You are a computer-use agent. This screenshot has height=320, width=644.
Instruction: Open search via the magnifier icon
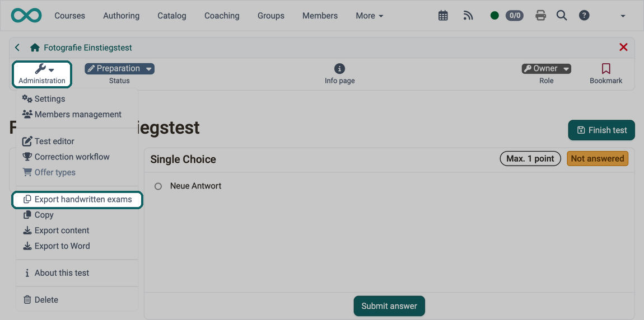tap(562, 16)
